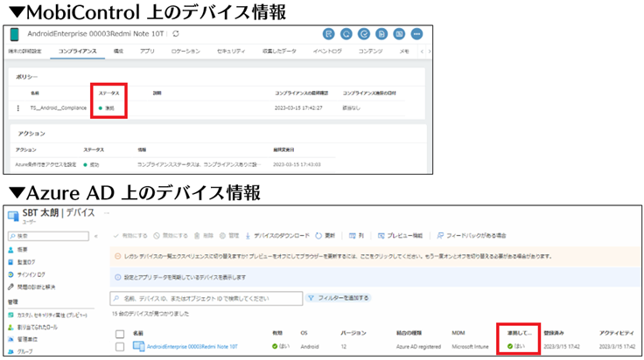Screen dimensions: 644x360
Task: Click the Azure条件付きアクセスを設定 action row text
Action: (x=45, y=165)
